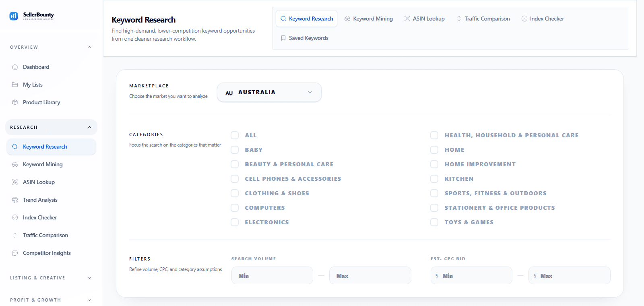Enable the Home category checkbox
644x306 pixels.
coord(434,150)
